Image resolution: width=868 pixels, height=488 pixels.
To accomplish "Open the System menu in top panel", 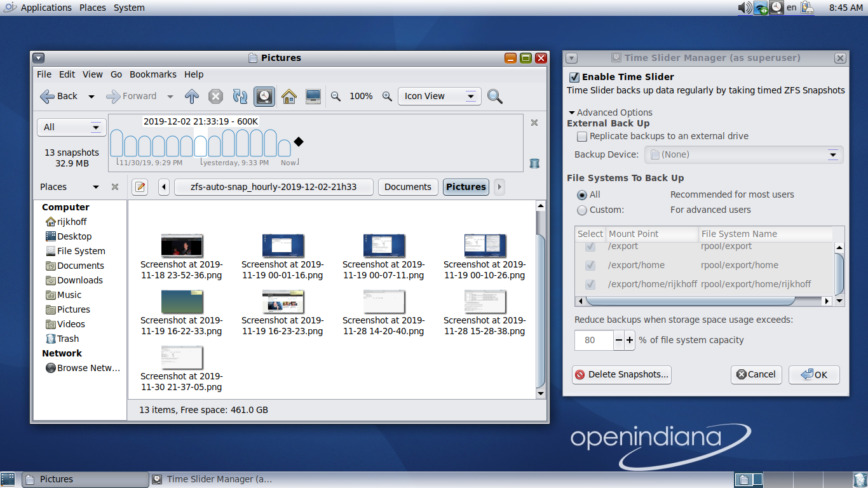I will click(129, 8).
